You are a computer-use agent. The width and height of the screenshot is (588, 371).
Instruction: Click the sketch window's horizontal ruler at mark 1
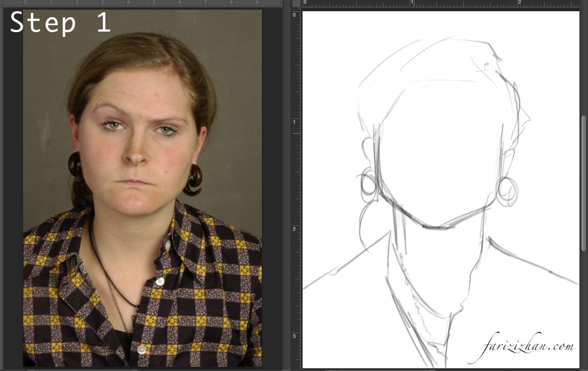click(x=412, y=3)
